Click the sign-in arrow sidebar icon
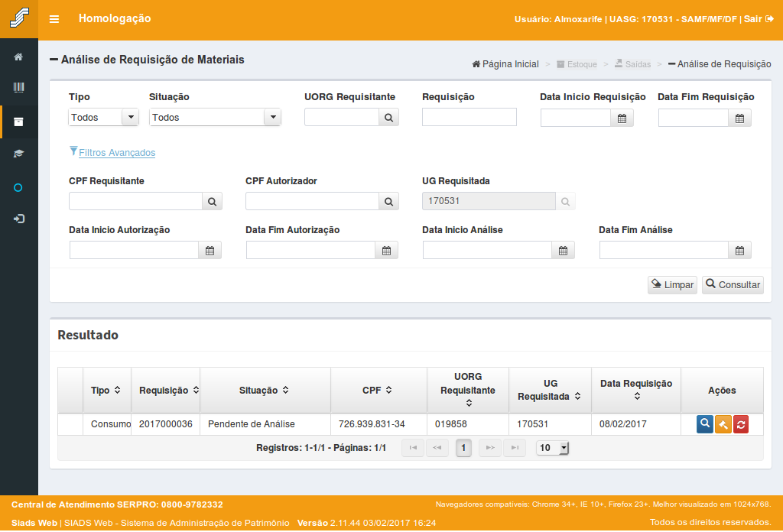Screen dimensions: 783x532 (18, 219)
